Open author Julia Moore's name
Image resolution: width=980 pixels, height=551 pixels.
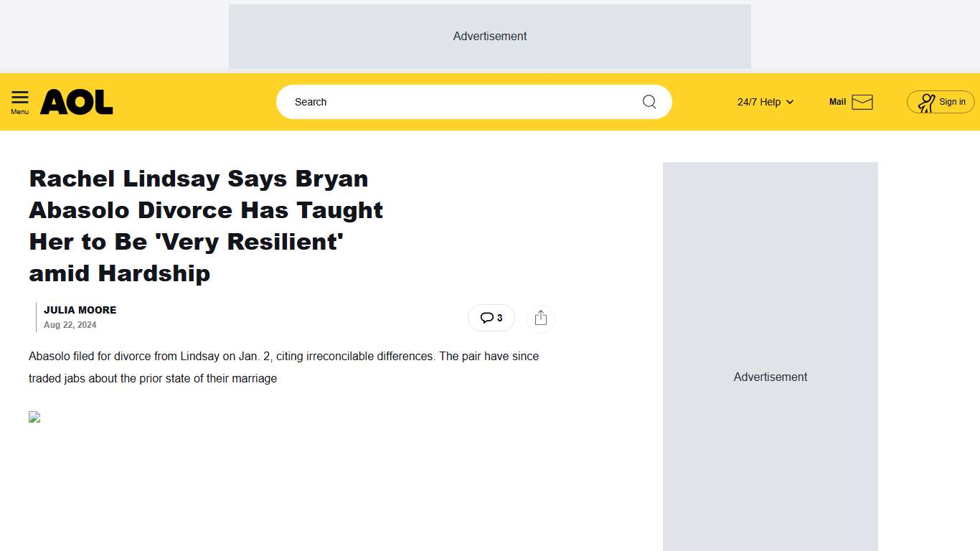80,310
